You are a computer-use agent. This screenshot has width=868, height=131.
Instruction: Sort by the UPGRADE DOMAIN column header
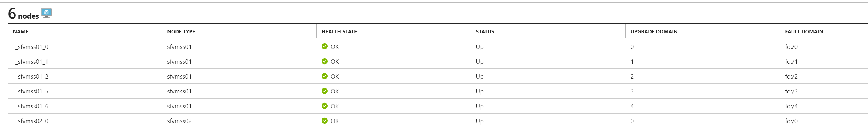(654, 31)
